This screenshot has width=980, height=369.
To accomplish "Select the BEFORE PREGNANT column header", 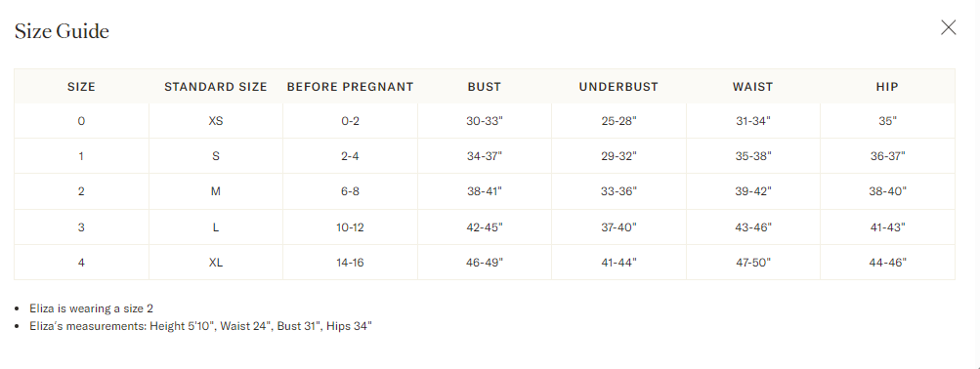I will [350, 87].
